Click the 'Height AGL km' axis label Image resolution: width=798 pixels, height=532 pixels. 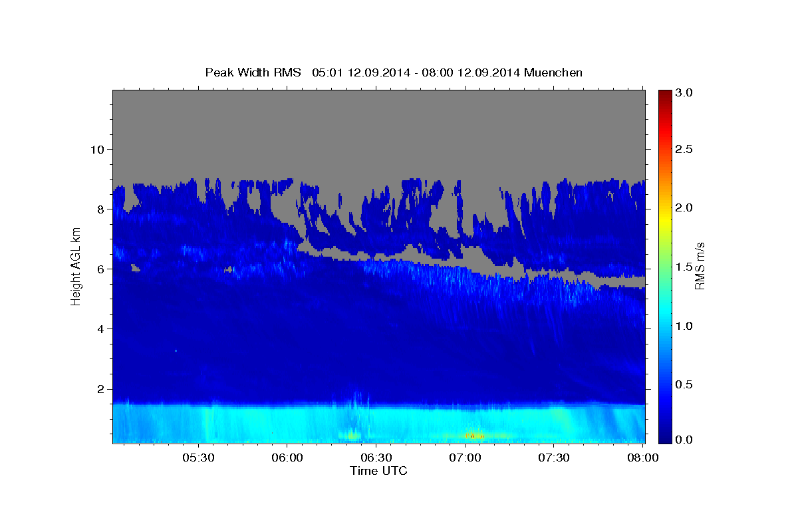pos(76,266)
